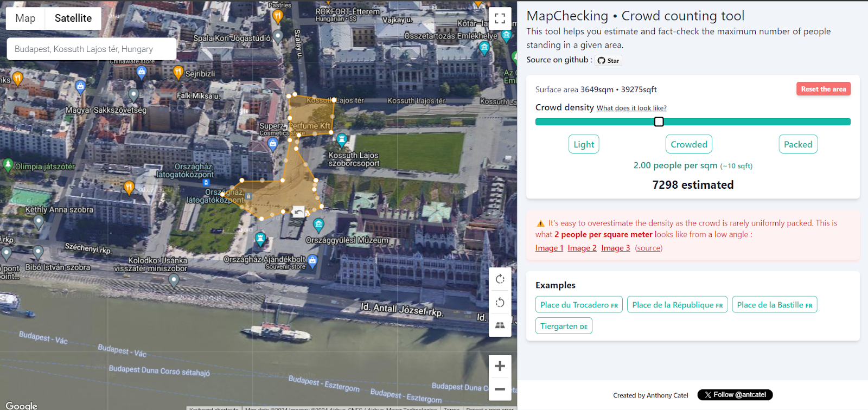This screenshot has width=868, height=410.
Task: Open 'What does it look like?' link
Action: coord(631,108)
